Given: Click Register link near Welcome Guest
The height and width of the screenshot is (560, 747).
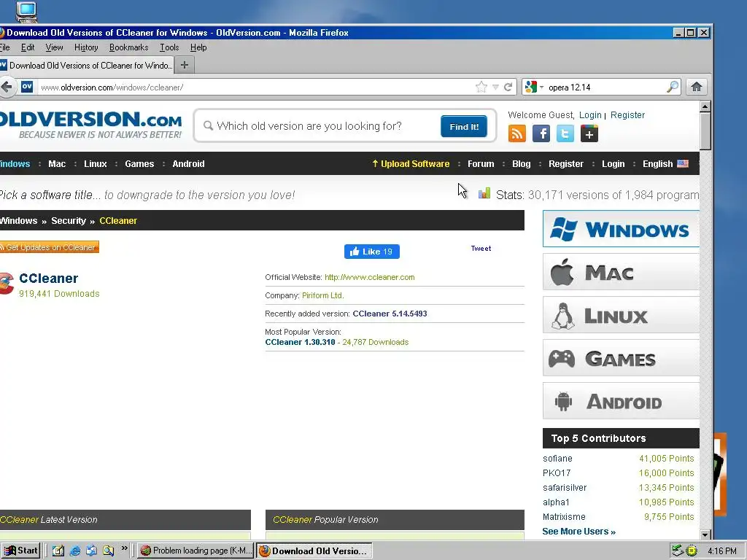Looking at the screenshot, I should coord(627,114).
